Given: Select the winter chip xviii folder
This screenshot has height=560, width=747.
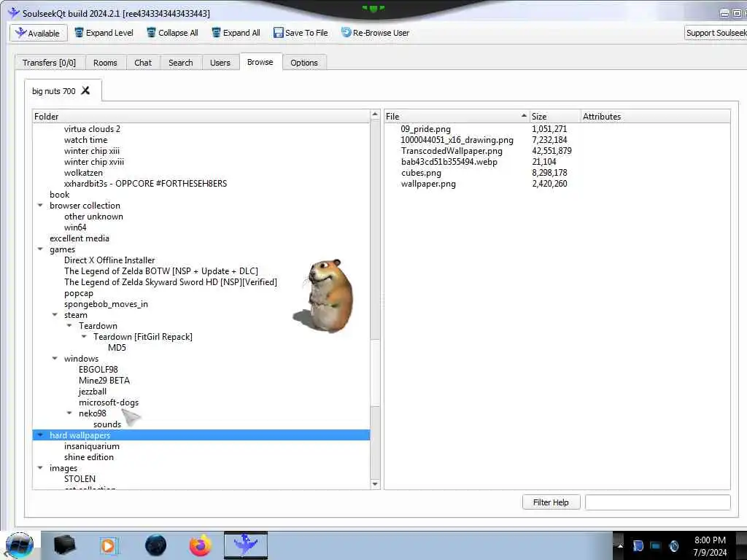Looking at the screenshot, I should click(94, 162).
